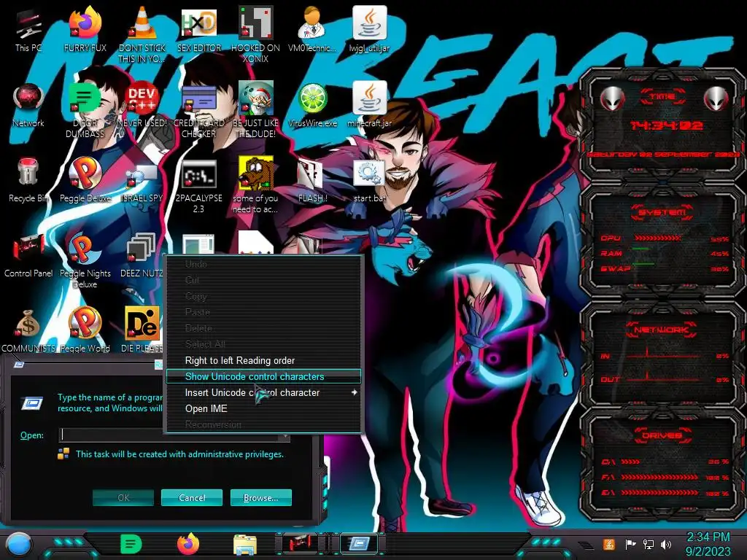Open the Control Panel desktop icon
The width and height of the screenshot is (747, 560).
(28, 257)
